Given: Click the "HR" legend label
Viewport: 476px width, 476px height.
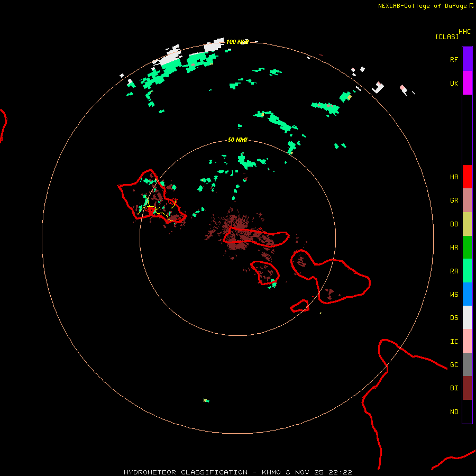Looking at the screenshot, I should pos(454,248).
